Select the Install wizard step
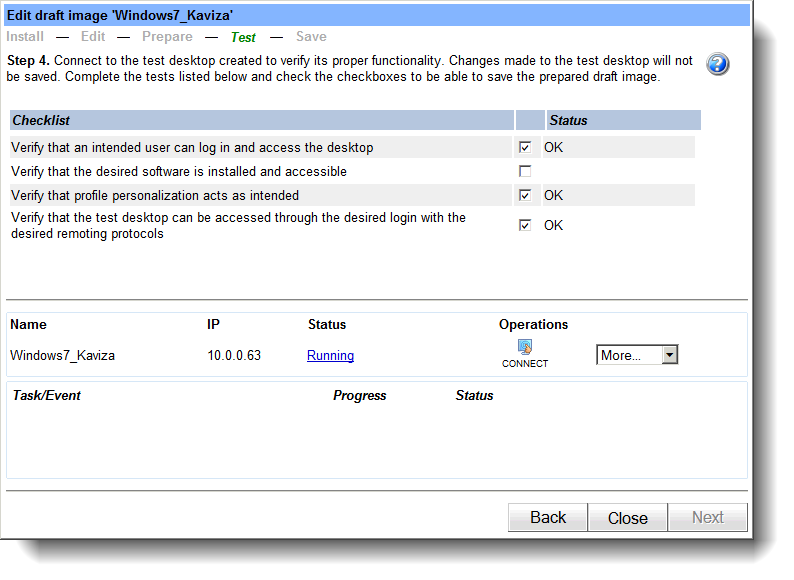The width and height of the screenshot is (794, 580). pyautogui.click(x=25, y=37)
